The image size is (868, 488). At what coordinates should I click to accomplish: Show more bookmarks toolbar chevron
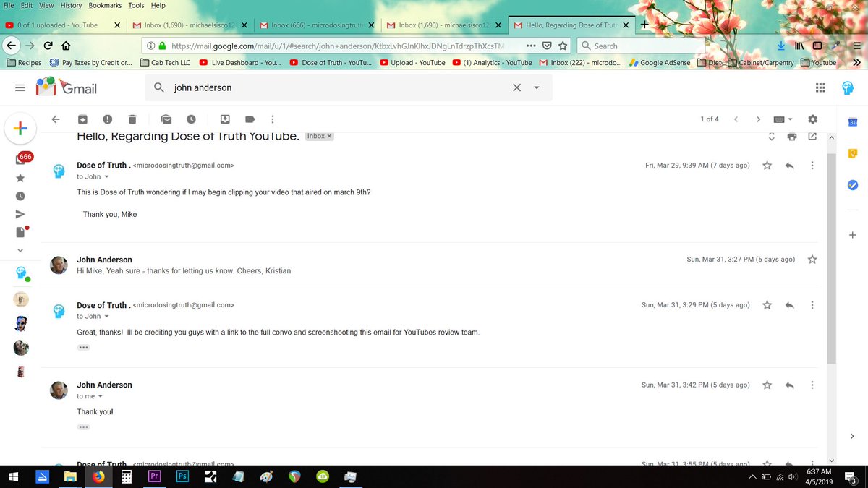856,62
